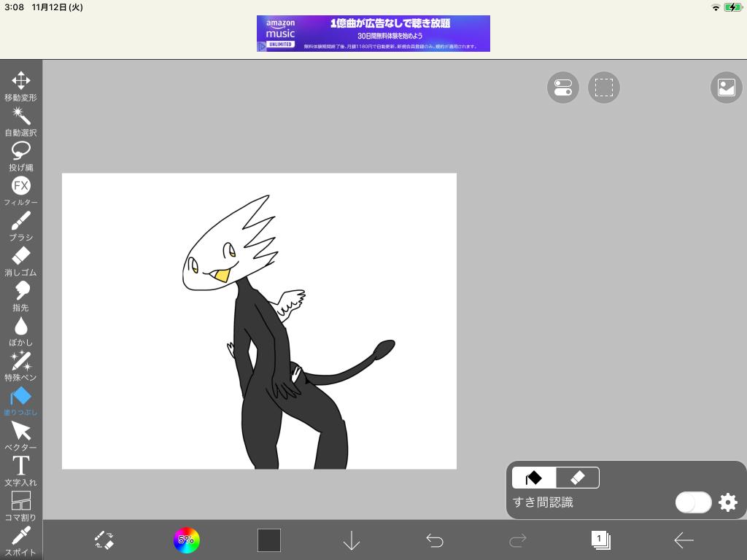Open the fill settings gear

728,502
